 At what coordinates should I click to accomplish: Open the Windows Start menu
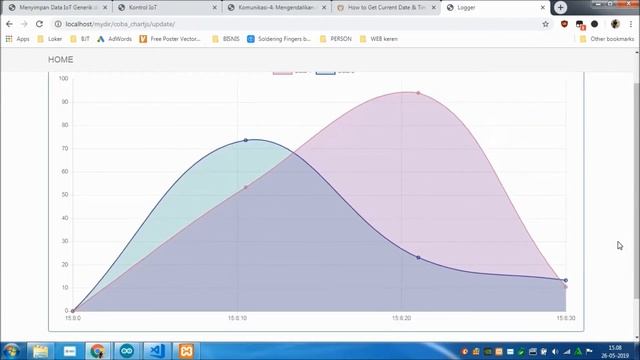(x=11, y=351)
